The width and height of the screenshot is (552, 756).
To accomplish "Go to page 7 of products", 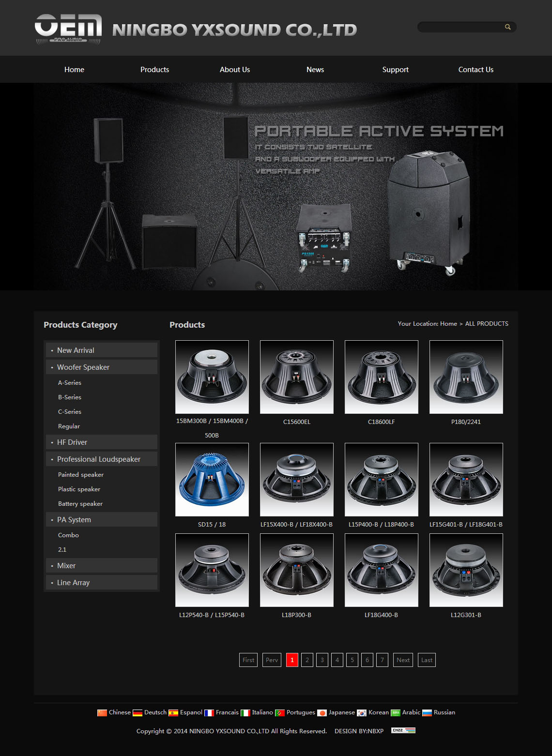I will [382, 660].
